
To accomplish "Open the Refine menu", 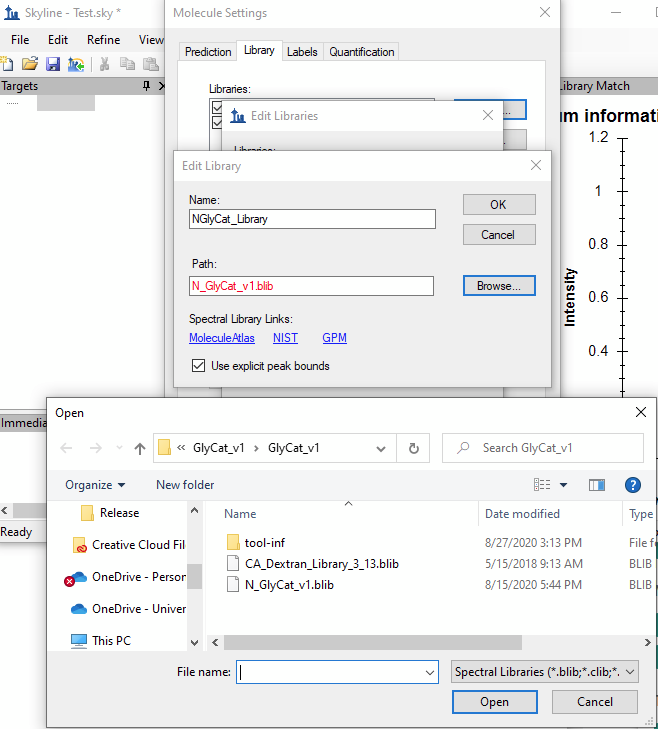I will coord(103,40).
